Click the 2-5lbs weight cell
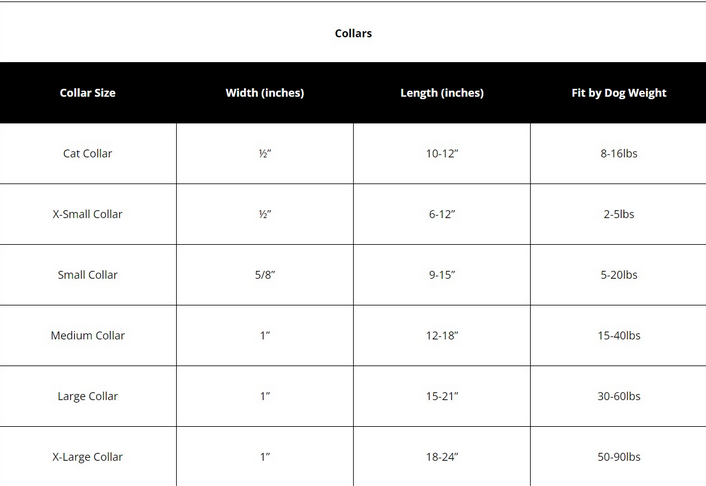 (619, 214)
